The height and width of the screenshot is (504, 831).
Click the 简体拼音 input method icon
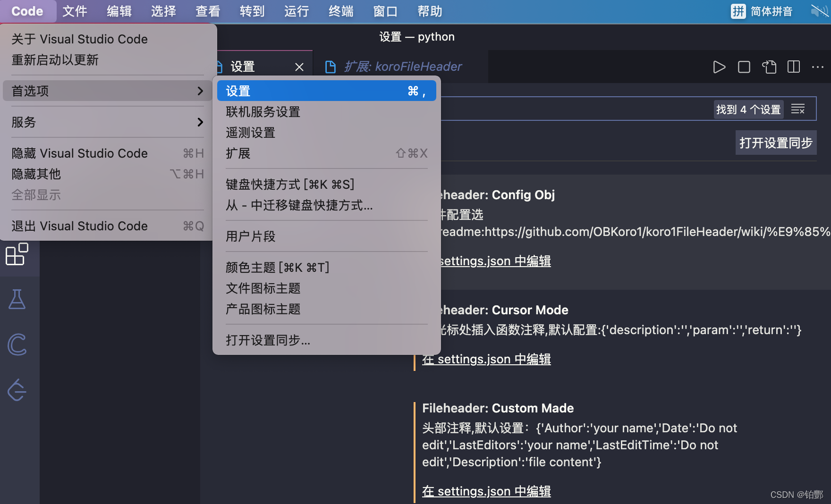click(x=738, y=11)
